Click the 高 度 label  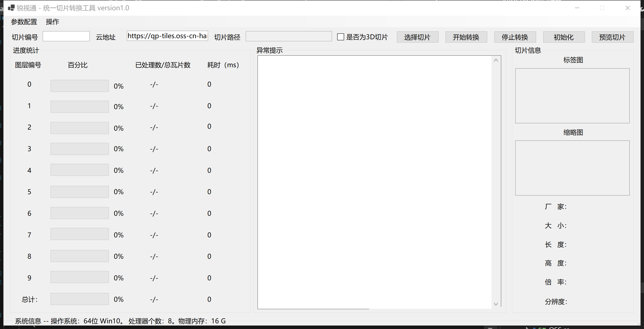click(555, 263)
